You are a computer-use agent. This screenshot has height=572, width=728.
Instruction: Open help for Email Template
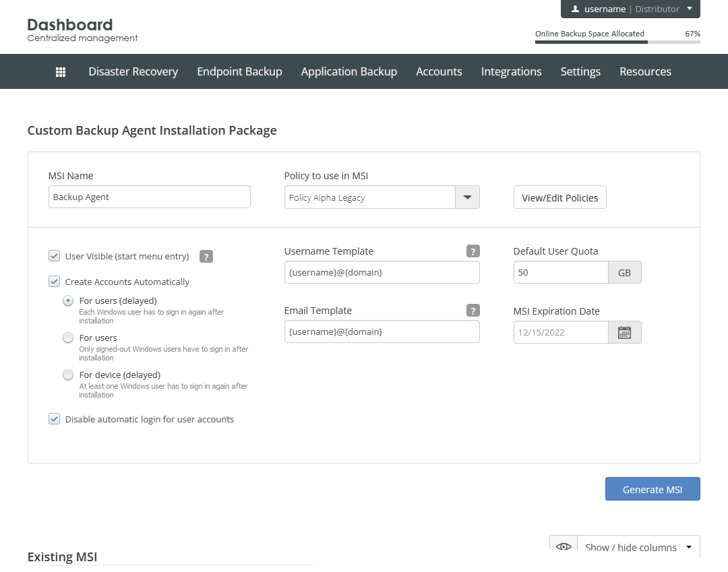tap(473, 311)
